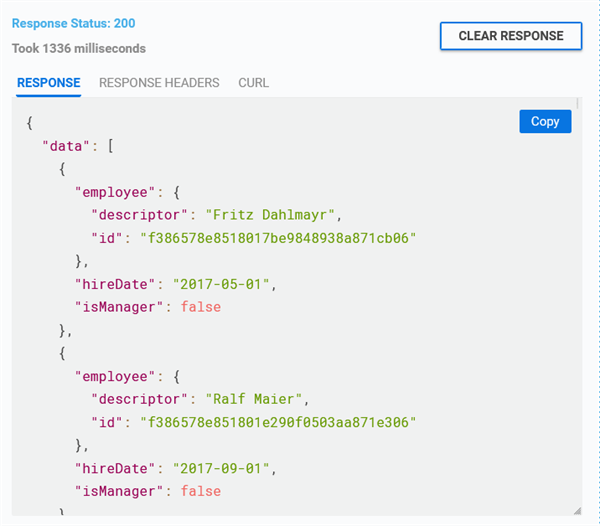Click Fritz Dahlmayr's isManager false value
600x526 pixels.
pyautogui.click(x=201, y=307)
